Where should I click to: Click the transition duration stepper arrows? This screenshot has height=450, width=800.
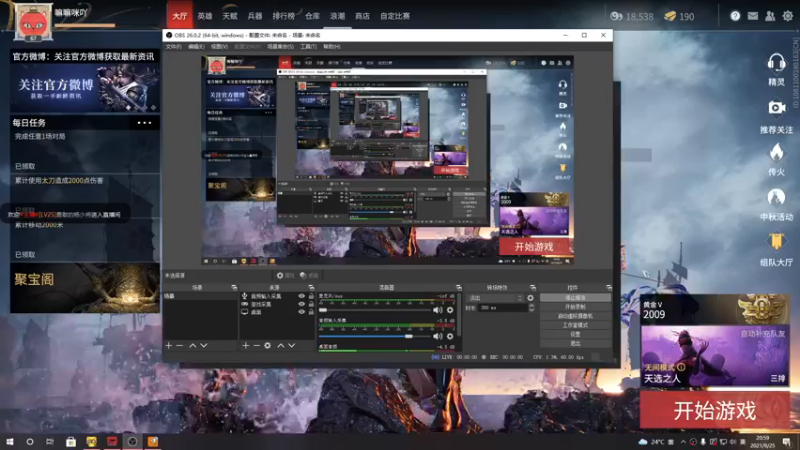click(531, 308)
